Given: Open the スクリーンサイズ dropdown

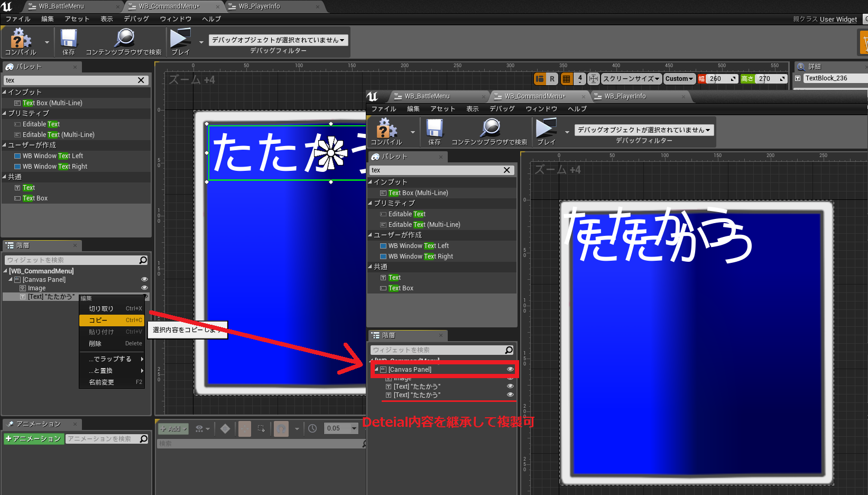Looking at the screenshot, I should click(x=632, y=79).
